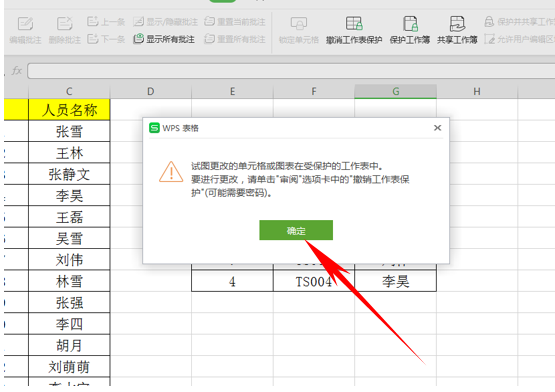Click the 删除批注 delete comment icon
This screenshot has width=555, height=392.
coord(64,24)
